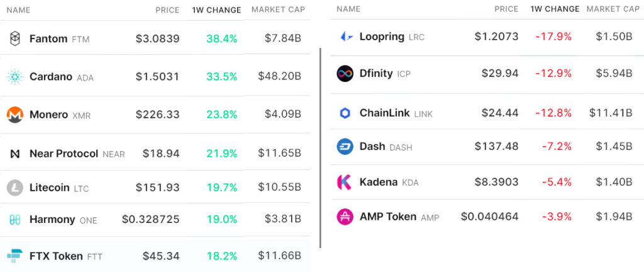Image resolution: width=644 pixels, height=272 pixels.
Task: Click the Dfinity infinity logo icon
Action: [345, 74]
